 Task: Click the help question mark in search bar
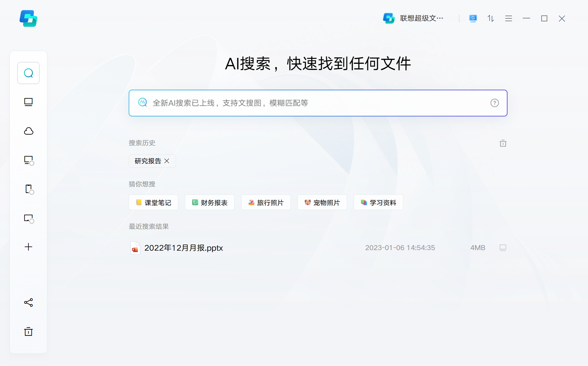494,103
